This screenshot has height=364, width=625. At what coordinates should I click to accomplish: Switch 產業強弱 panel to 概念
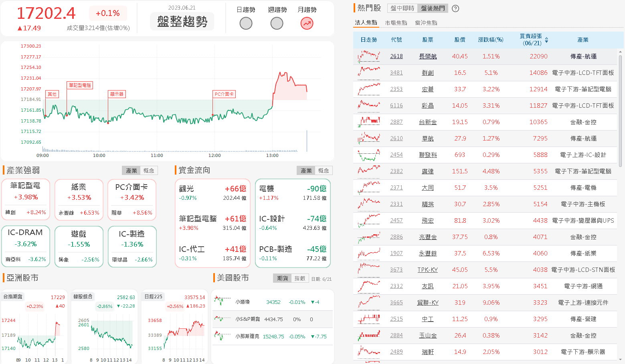(x=149, y=171)
